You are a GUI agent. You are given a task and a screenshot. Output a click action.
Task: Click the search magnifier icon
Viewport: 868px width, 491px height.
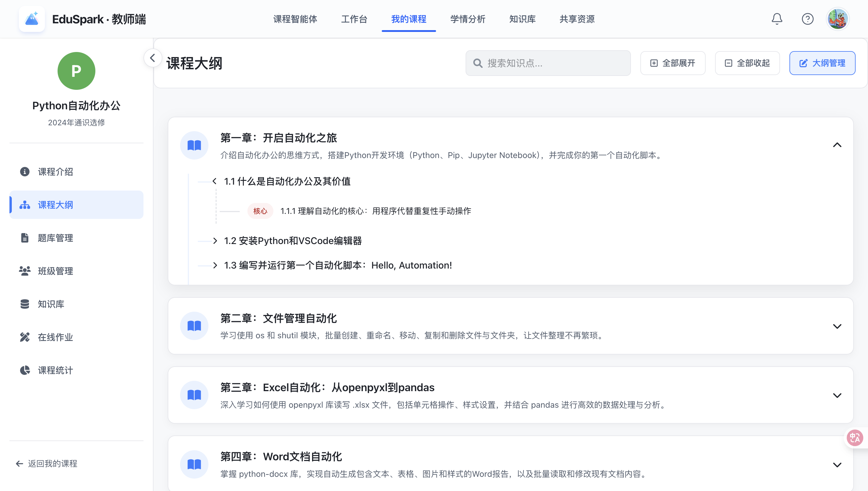pyautogui.click(x=477, y=63)
